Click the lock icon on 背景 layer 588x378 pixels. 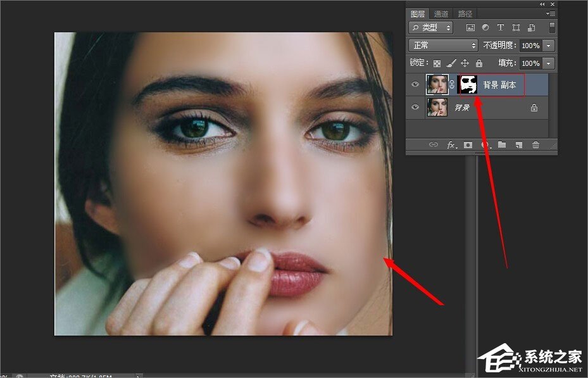point(534,108)
